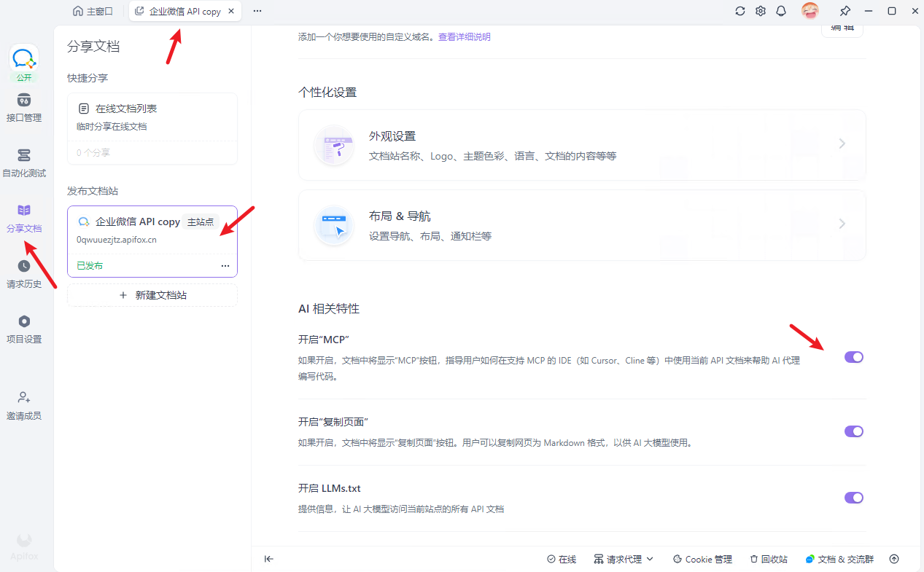This screenshot has height=572, width=924.
Task: Open the 在线文档列表 card
Action: 152,129
